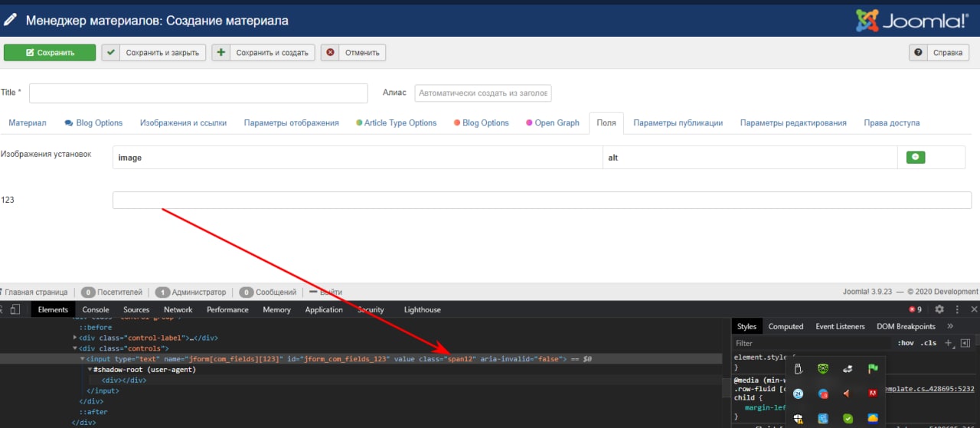Click the Windows Security shield tray icon
The image size is (980, 428).
[798, 419]
